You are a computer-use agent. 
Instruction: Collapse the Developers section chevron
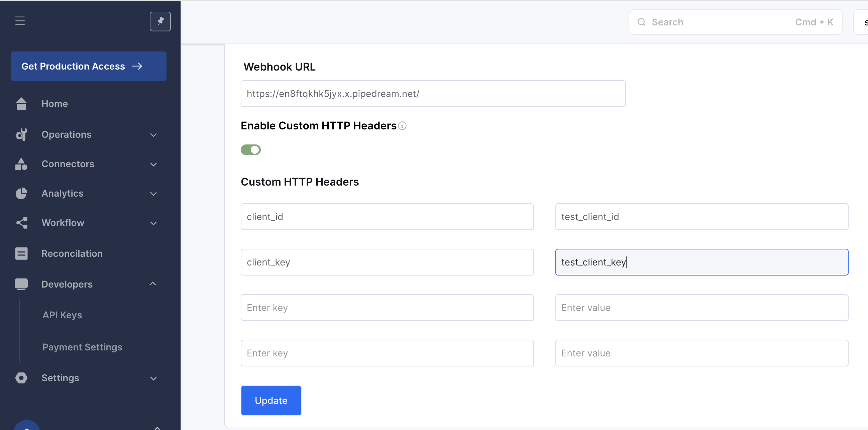[153, 284]
